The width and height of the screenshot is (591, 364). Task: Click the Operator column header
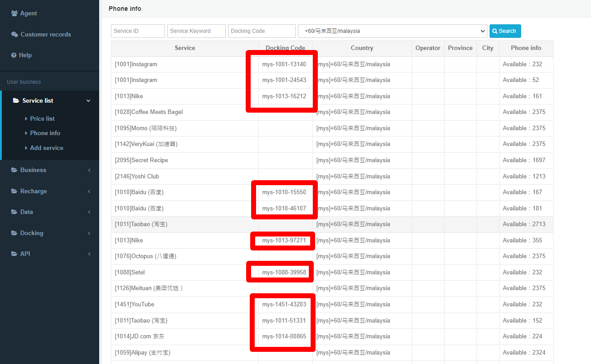pos(428,48)
